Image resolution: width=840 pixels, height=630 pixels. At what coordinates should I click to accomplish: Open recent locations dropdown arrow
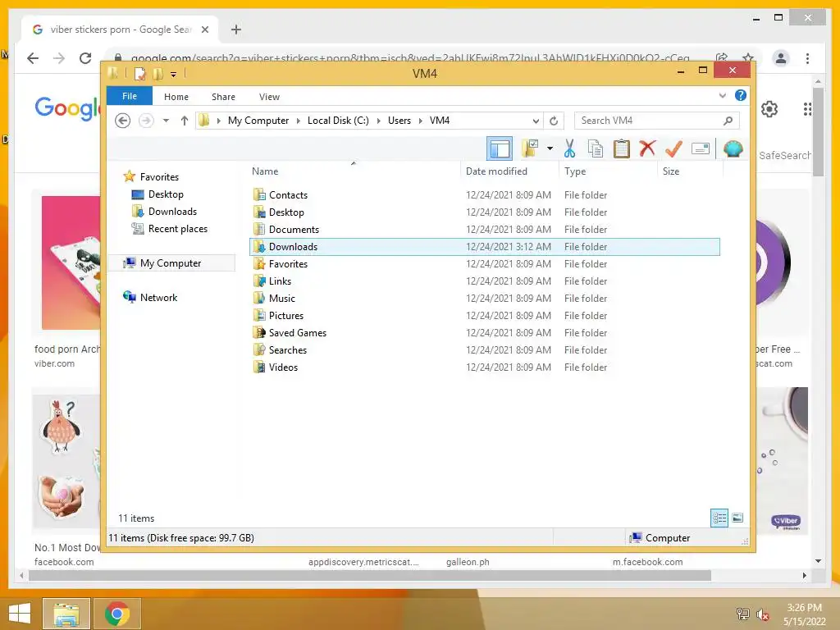pyautogui.click(x=166, y=121)
